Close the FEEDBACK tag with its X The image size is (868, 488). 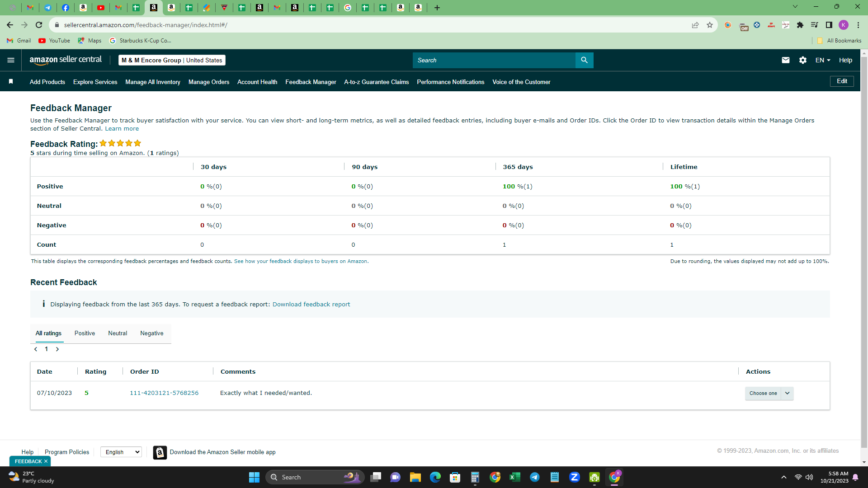(x=46, y=461)
